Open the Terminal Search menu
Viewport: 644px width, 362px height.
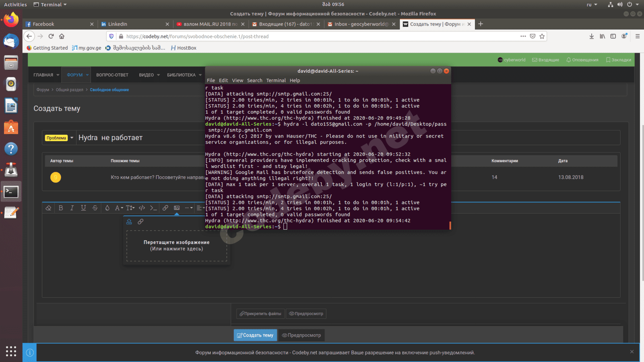coord(254,80)
